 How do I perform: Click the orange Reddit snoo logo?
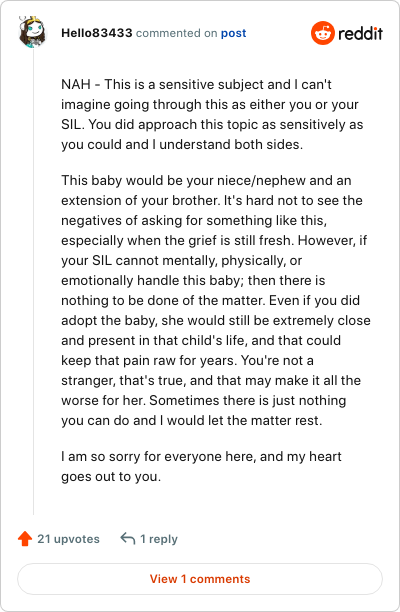pos(323,33)
